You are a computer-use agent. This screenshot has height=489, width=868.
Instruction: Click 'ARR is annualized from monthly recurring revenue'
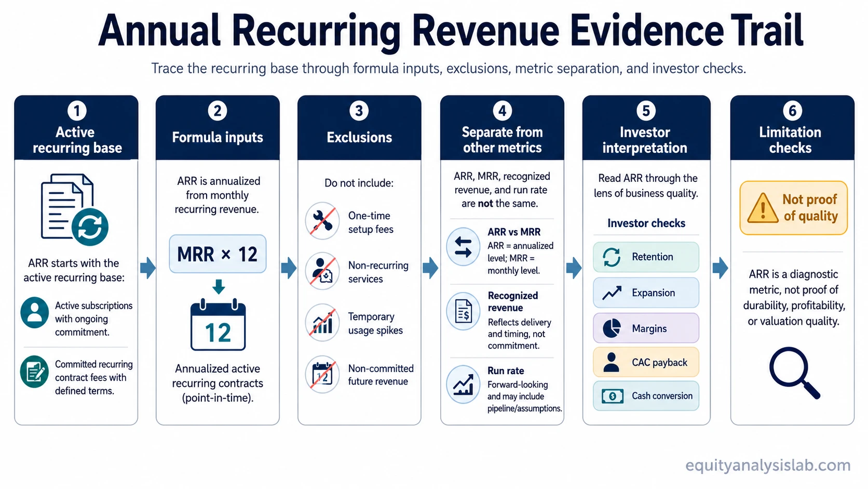click(x=218, y=195)
